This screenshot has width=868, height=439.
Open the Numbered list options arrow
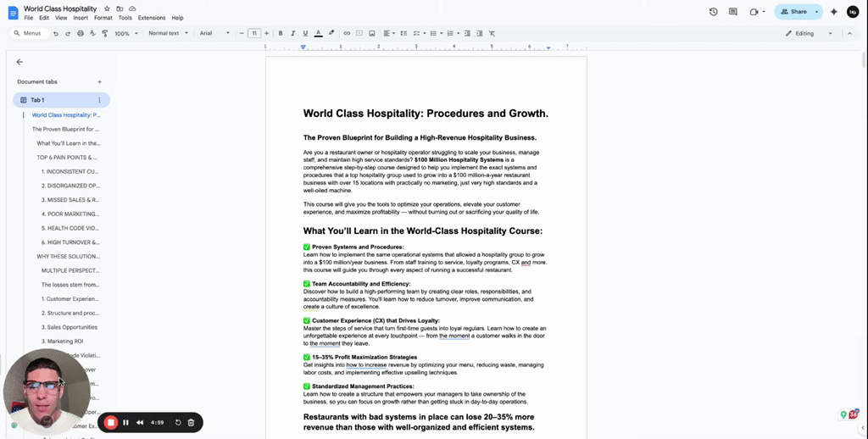click(x=458, y=33)
